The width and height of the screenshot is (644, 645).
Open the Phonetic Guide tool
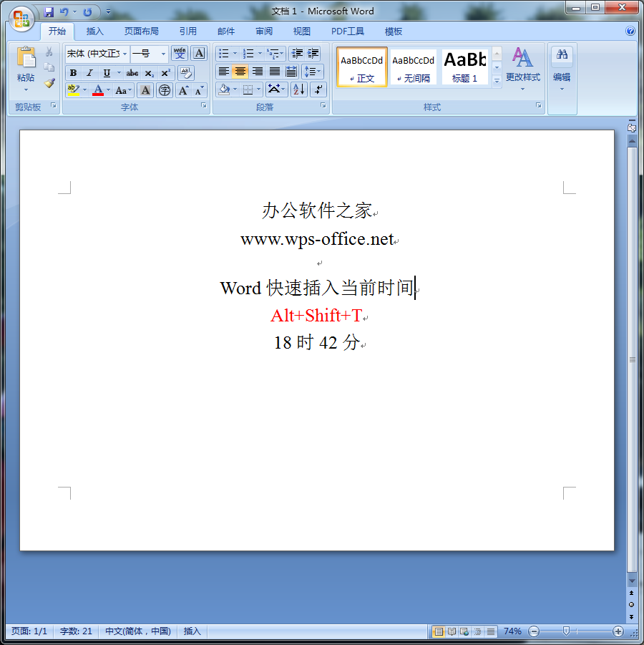(x=180, y=53)
